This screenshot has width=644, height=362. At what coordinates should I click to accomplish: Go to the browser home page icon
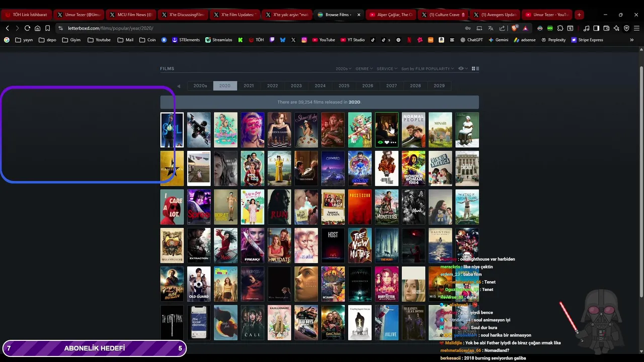coord(37,28)
